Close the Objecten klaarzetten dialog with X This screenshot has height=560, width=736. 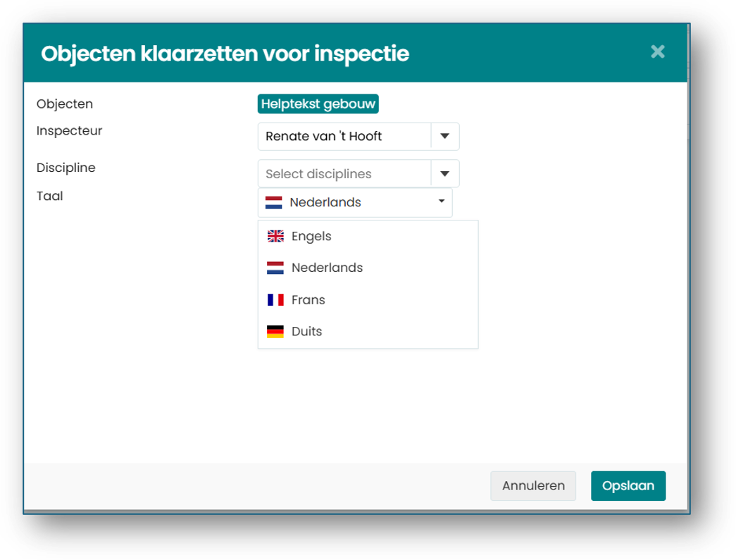tap(658, 51)
